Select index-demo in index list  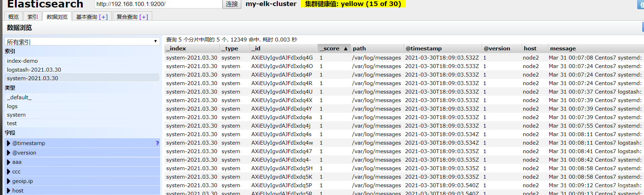[82, 61]
